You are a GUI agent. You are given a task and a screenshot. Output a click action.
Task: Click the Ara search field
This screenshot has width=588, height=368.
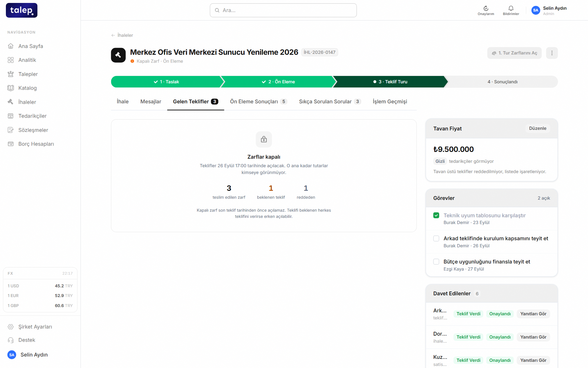click(283, 10)
